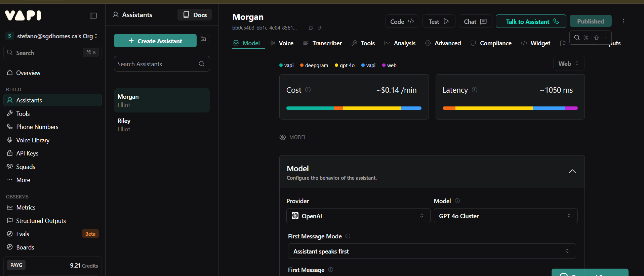
Task: Switch to the Analysis tab
Action: tap(400, 43)
